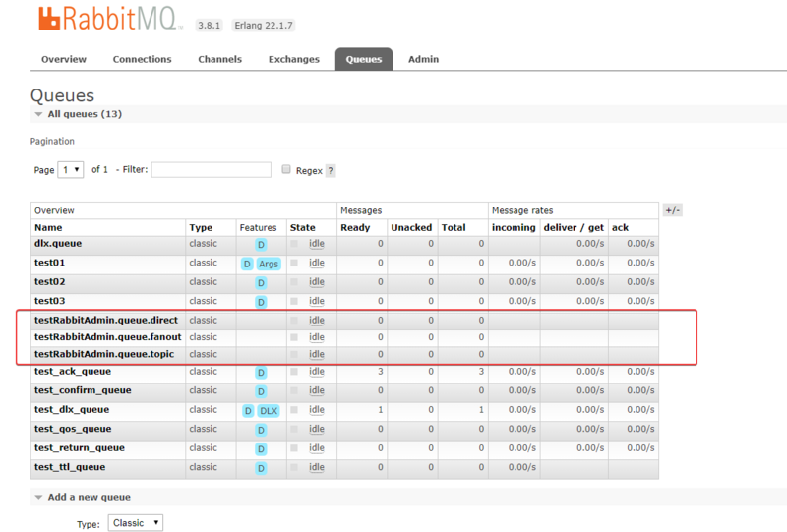
Task: Open the test_confirm_queue link
Action: coord(83,390)
